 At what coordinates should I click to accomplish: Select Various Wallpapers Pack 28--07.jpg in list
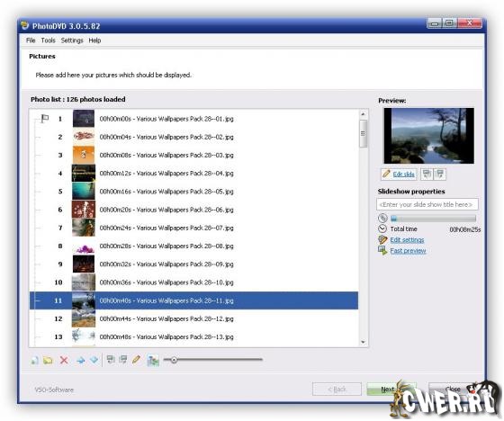pos(193,228)
